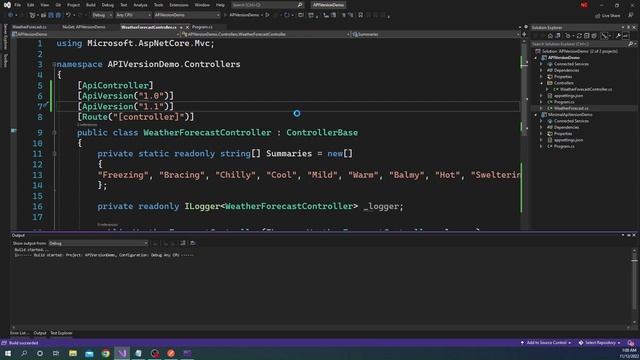Open the Extensions menu

179,5
